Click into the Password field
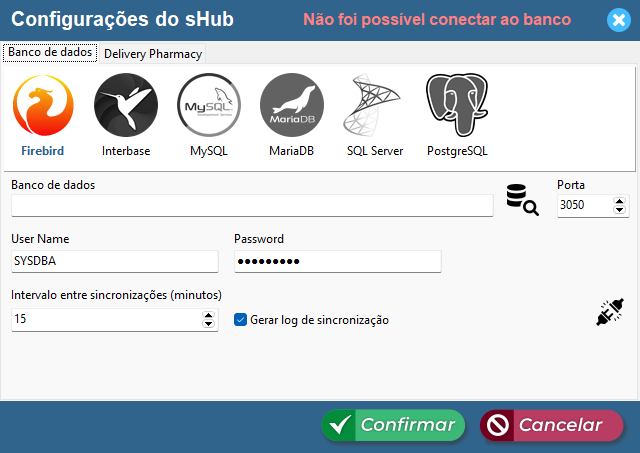Viewport: 640px width, 453px height. click(x=337, y=261)
